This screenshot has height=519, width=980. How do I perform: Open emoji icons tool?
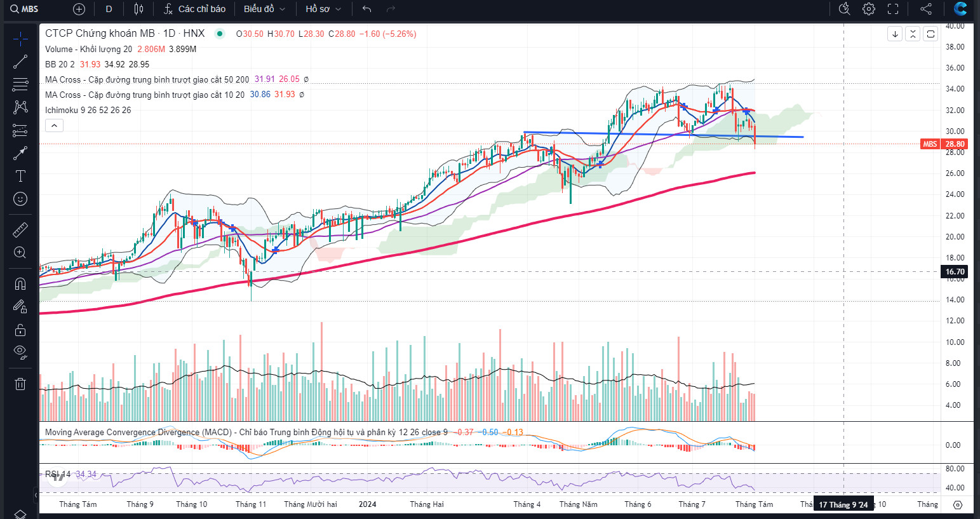click(x=20, y=199)
